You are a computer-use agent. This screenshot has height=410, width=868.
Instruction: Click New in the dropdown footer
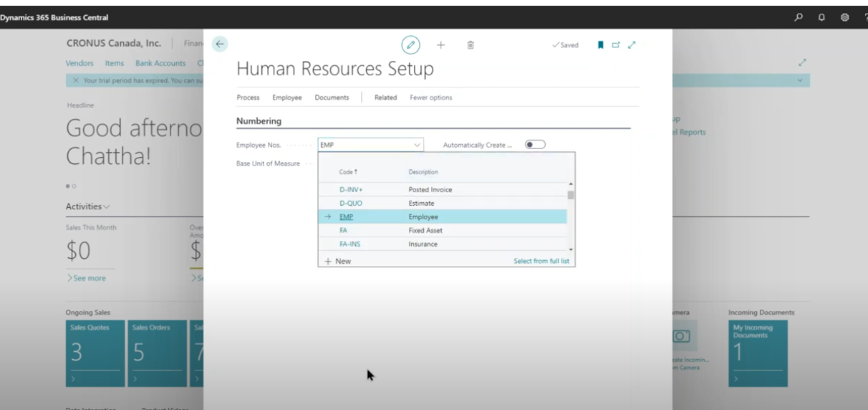338,261
